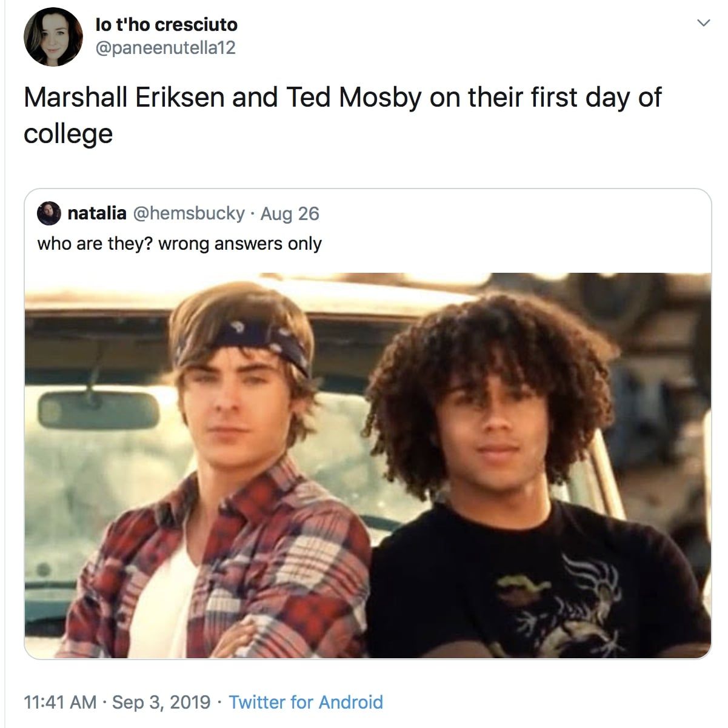Image resolution: width=728 pixels, height=728 pixels.
Task: Open the Io t'ho cresciuto display name
Action: (x=167, y=24)
